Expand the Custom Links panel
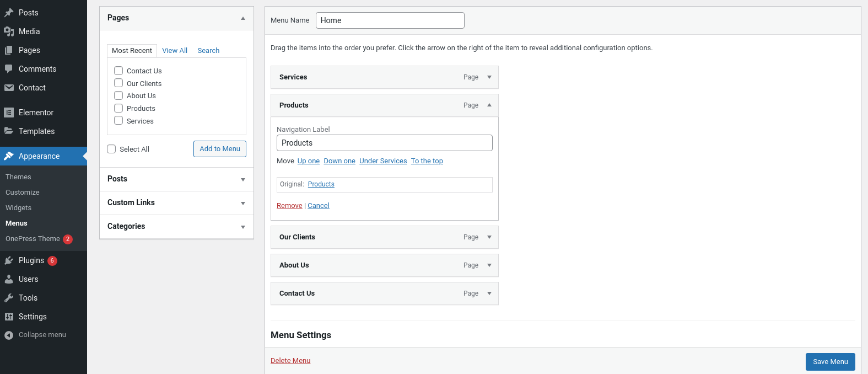Image resolution: width=868 pixels, height=374 pixels. click(243, 203)
